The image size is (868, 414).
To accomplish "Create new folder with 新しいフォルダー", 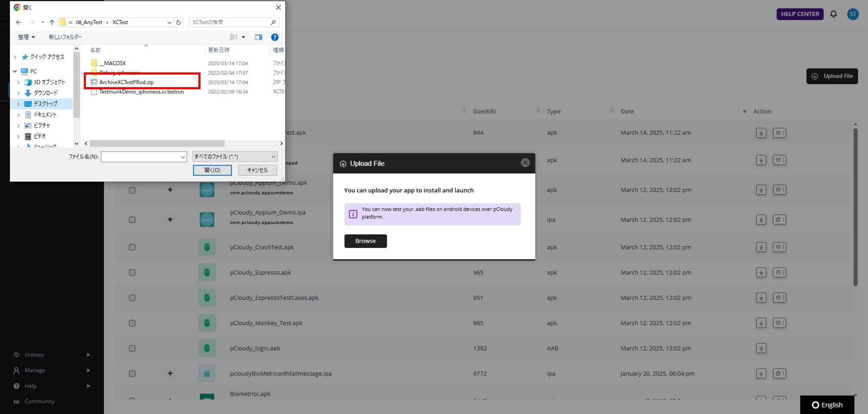I will pos(65,37).
